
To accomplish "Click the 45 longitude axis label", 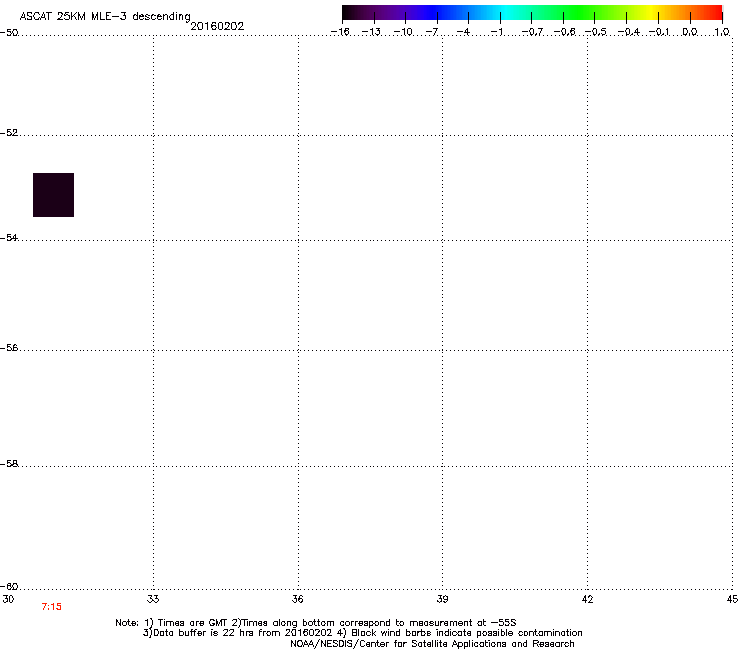I will tap(732, 599).
